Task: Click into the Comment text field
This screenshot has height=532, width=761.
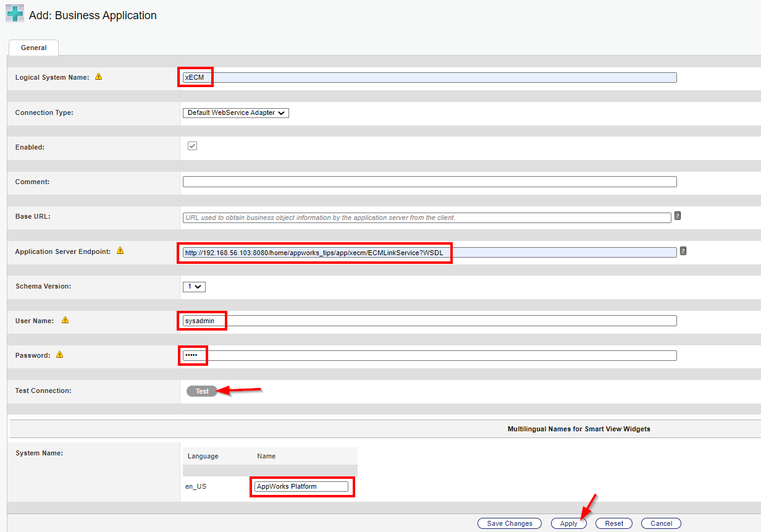Action: coord(429,182)
